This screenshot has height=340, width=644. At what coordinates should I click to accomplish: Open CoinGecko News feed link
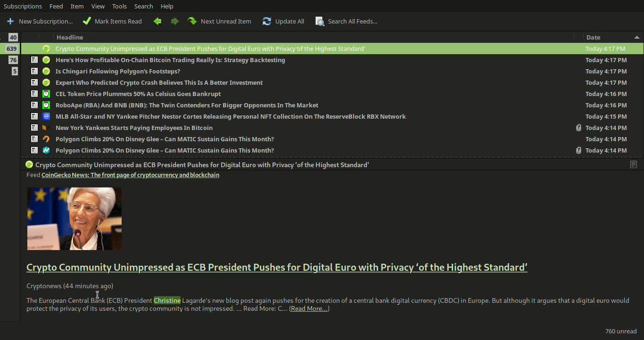(130, 175)
